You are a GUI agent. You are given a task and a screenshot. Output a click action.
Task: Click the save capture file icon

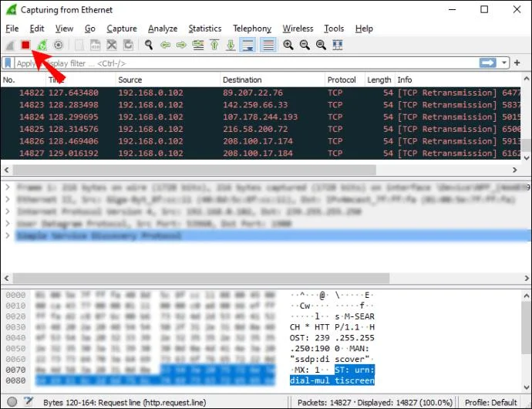click(96, 45)
